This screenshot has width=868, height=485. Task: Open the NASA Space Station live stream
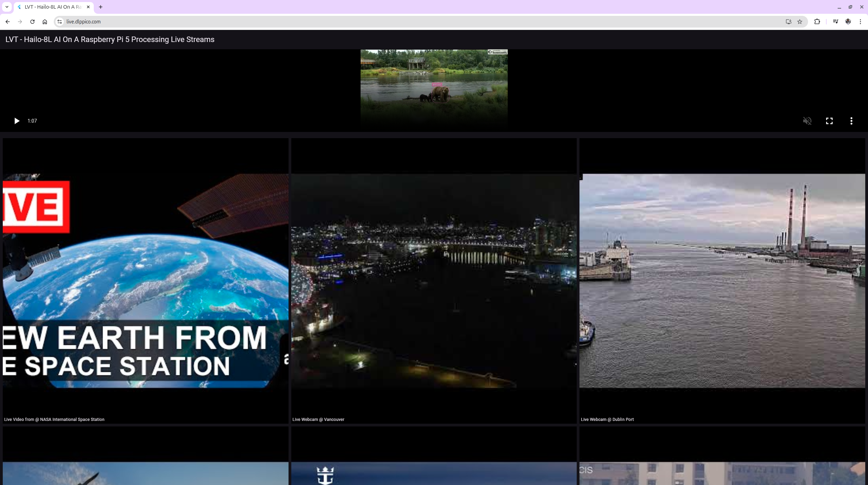[x=145, y=281]
